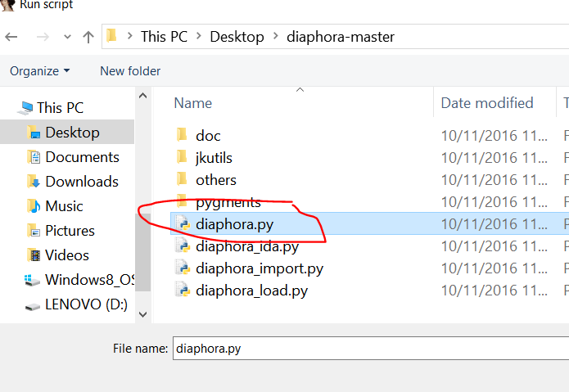Click the Music icon in sidebar
This screenshot has width=569, height=392.
(33, 206)
